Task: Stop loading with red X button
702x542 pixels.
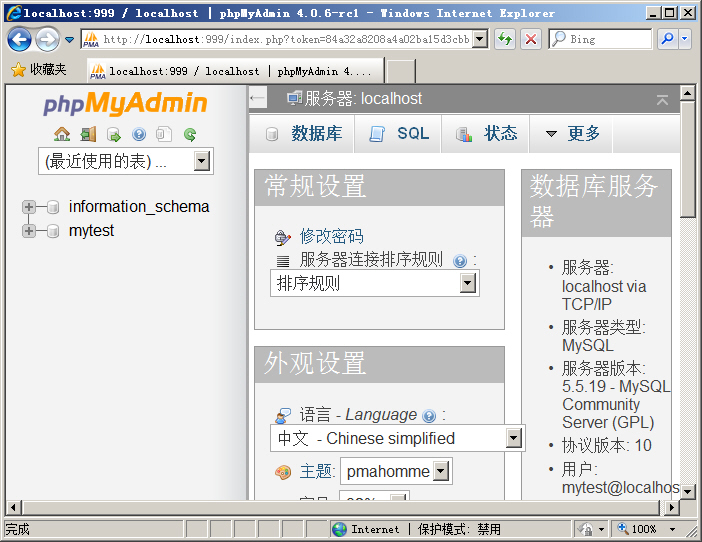Action: (x=531, y=39)
